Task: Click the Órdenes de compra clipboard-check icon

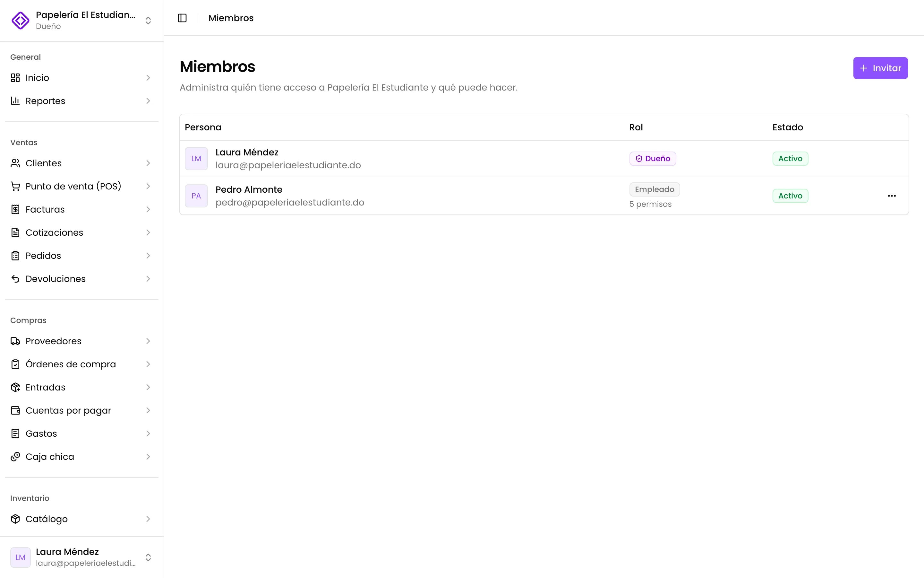Action: tap(15, 364)
